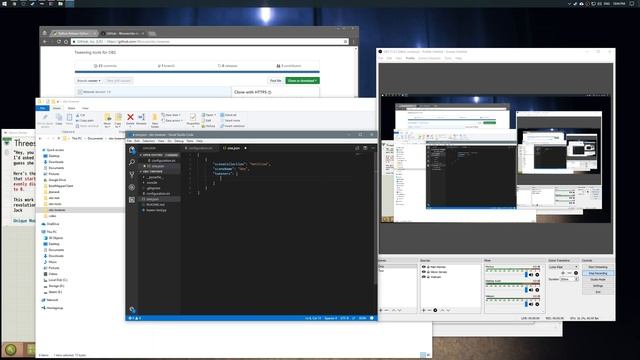Open settings gear for the second OBS mixer channel
This screenshot has width=640, height=360.
(537, 290)
